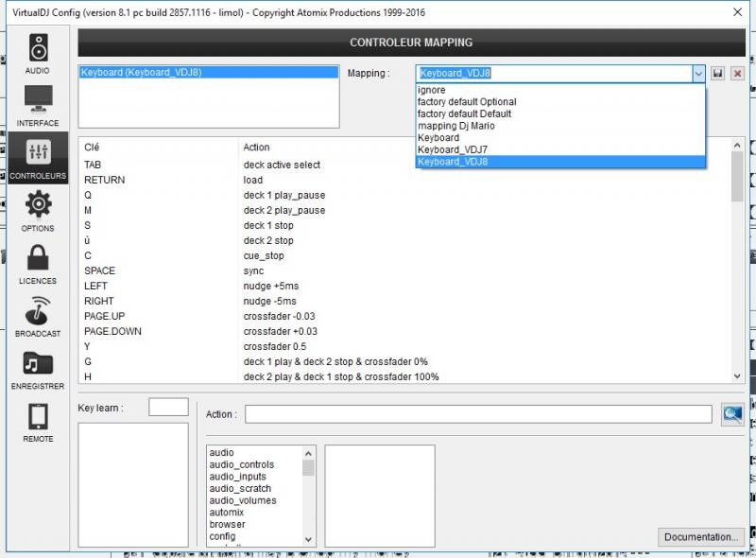Click the Key learn input box
This screenshot has width=756, height=558.
click(168, 407)
